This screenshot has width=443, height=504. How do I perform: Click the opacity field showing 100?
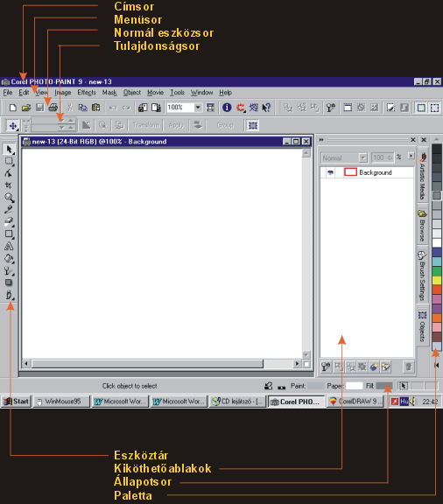(383, 157)
